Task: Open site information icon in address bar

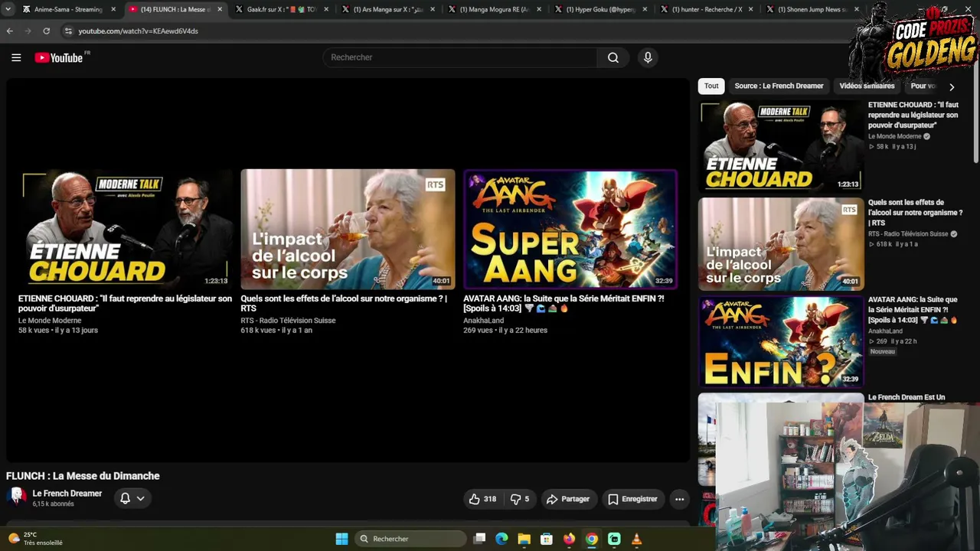Action: 68,31
